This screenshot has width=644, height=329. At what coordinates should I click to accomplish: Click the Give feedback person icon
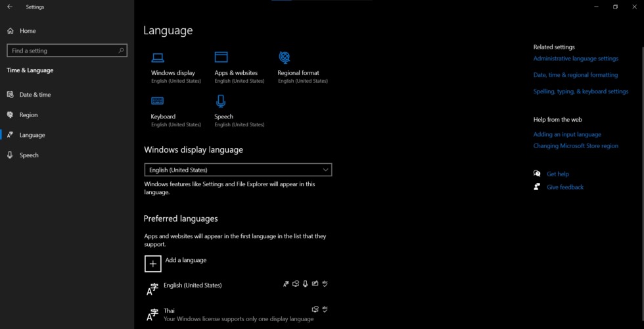(x=537, y=187)
